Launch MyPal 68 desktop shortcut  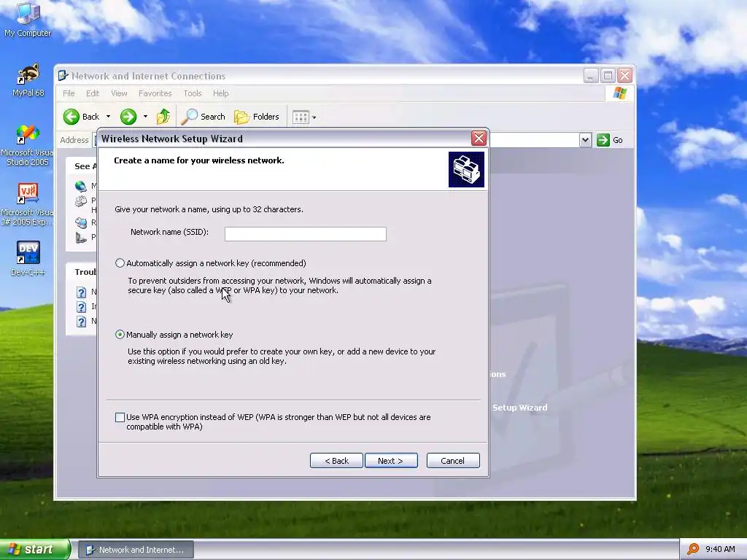(28, 80)
